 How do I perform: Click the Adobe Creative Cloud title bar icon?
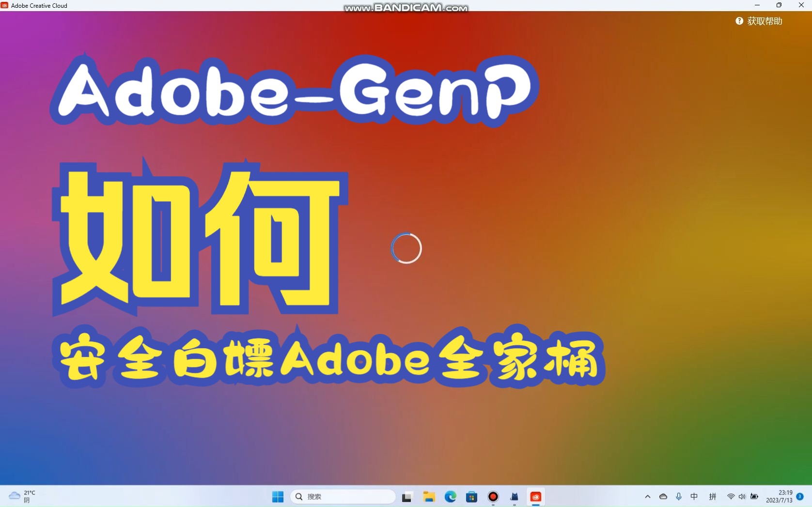pyautogui.click(x=4, y=5)
